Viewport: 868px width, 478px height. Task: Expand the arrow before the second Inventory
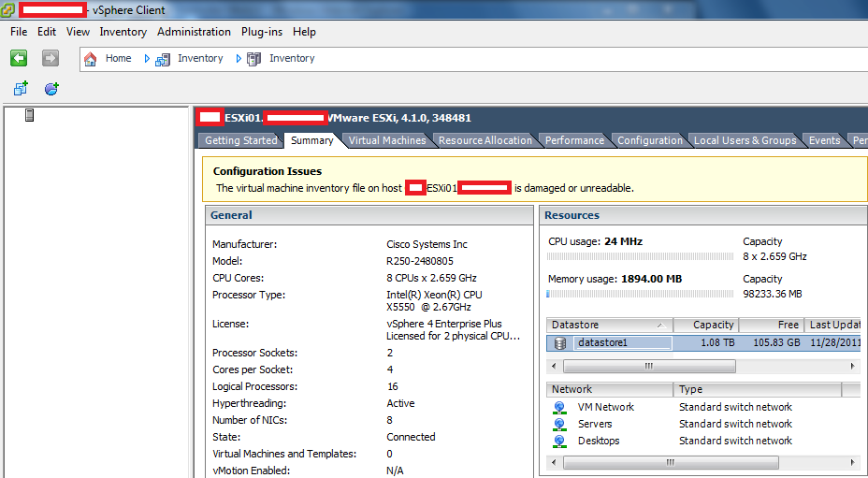coord(239,58)
